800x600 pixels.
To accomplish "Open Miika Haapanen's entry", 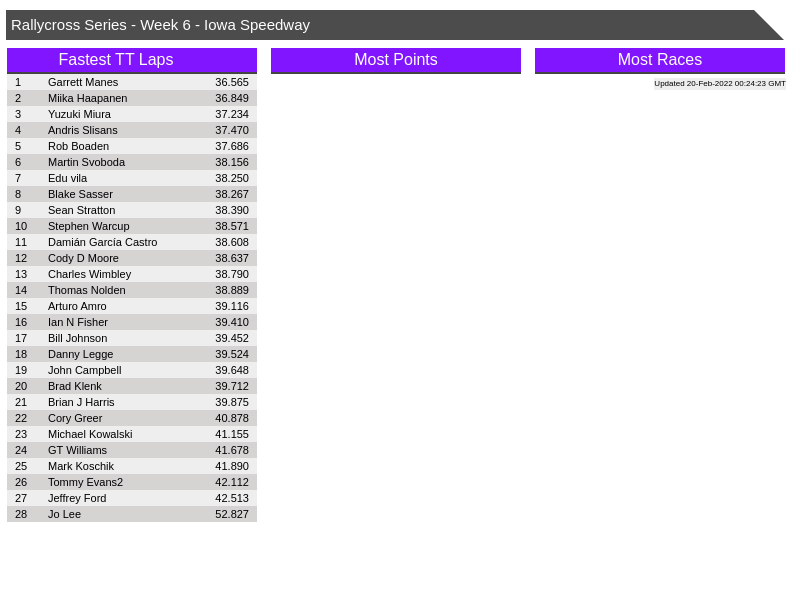I will 87,98.
